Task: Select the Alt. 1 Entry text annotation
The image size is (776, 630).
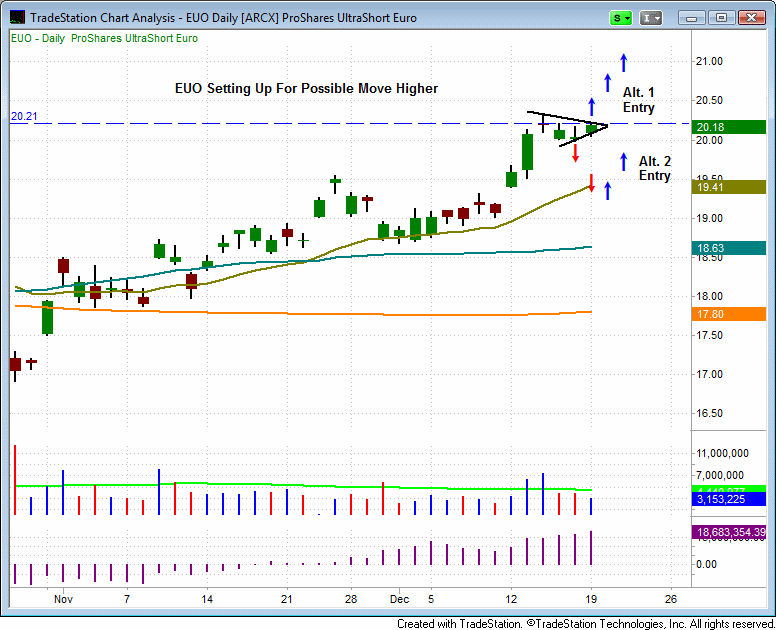Action: (x=638, y=100)
